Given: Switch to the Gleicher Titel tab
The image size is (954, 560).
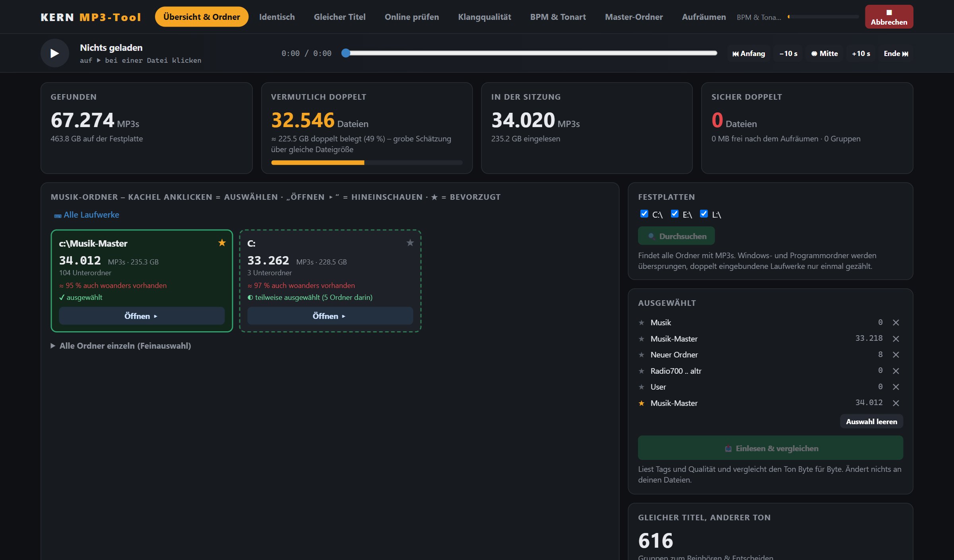Looking at the screenshot, I should point(340,17).
